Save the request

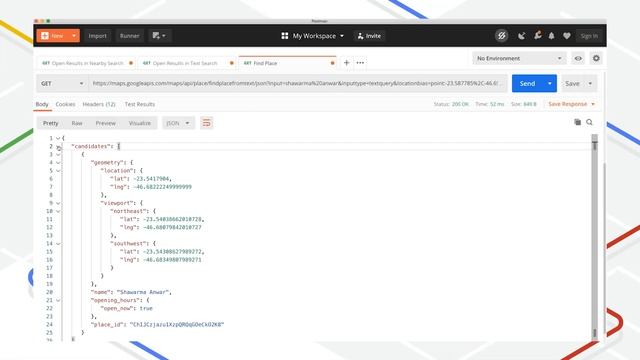point(572,83)
